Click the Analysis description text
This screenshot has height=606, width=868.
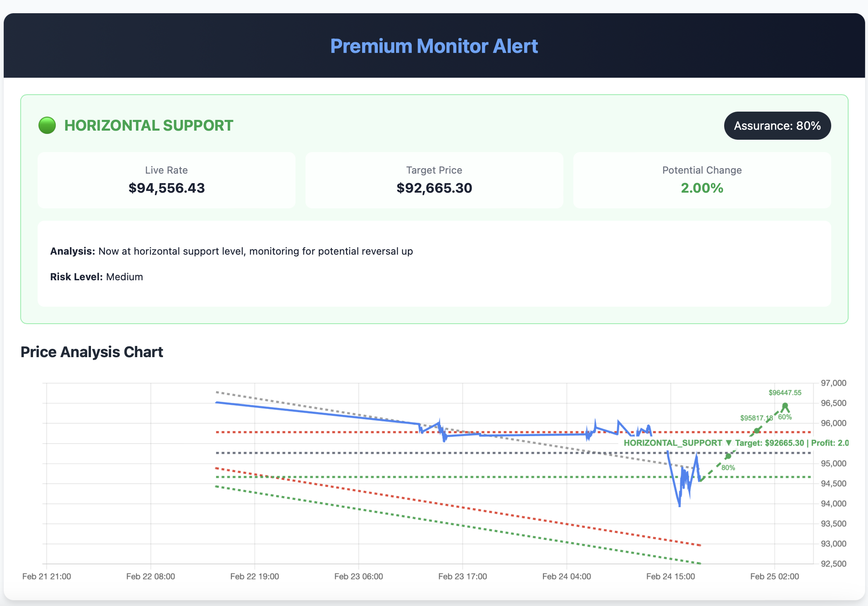(x=231, y=251)
